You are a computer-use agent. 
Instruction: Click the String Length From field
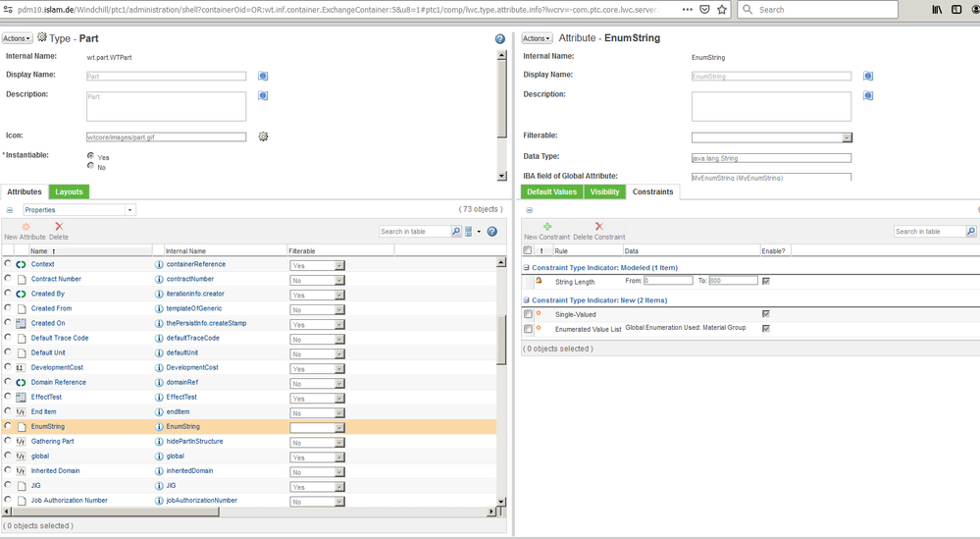pos(668,281)
